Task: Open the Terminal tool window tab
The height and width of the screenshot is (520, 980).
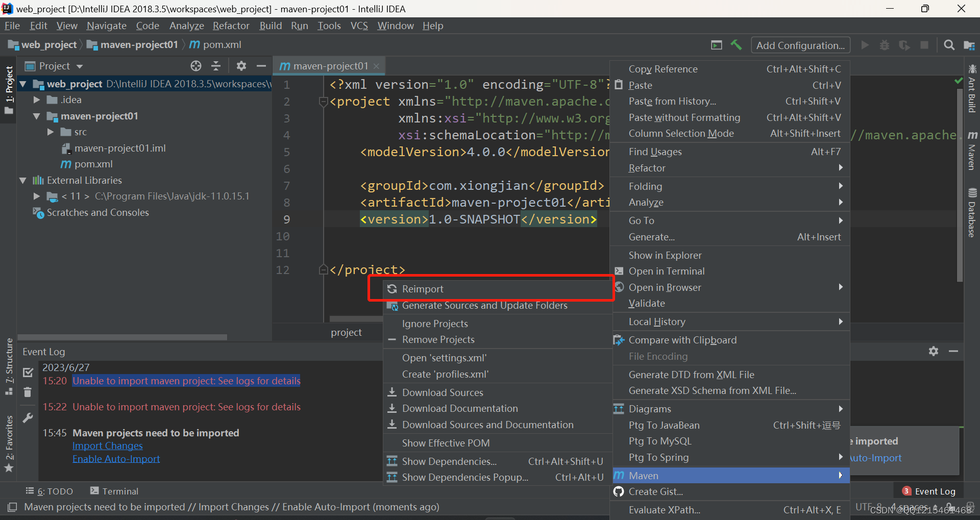Action: [x=114, y=491]
